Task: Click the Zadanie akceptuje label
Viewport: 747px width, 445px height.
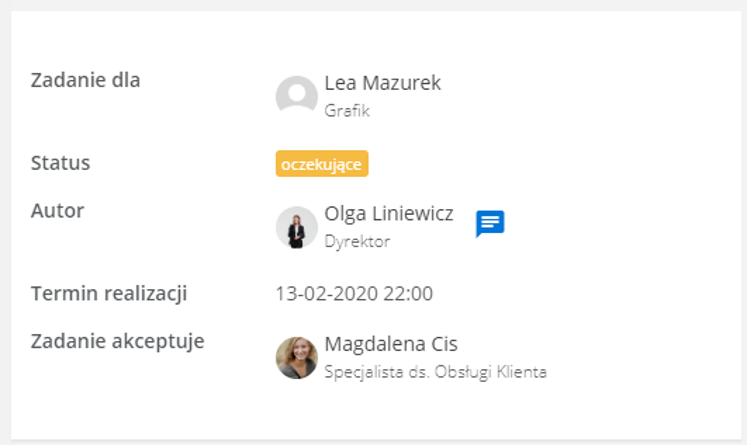Action: coord(117,341)
